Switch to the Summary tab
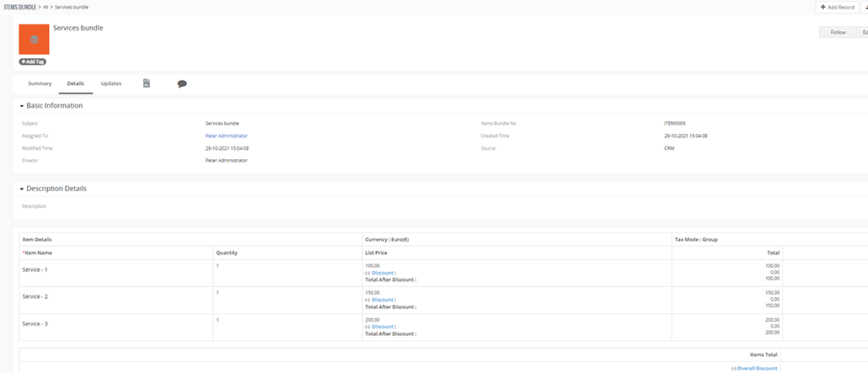This screenshot has width=868, height=373. [x=40, y=83]
